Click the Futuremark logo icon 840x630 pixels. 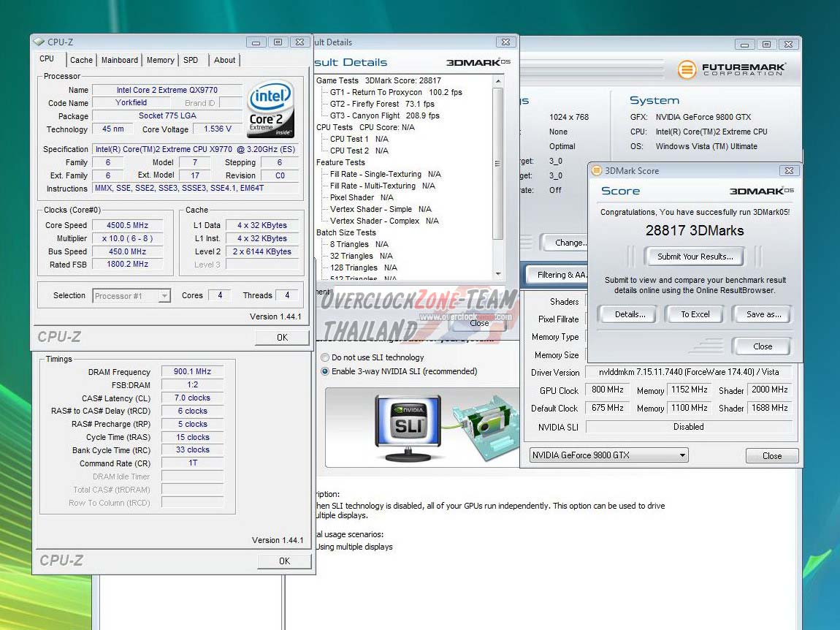[x=687, y=69]
